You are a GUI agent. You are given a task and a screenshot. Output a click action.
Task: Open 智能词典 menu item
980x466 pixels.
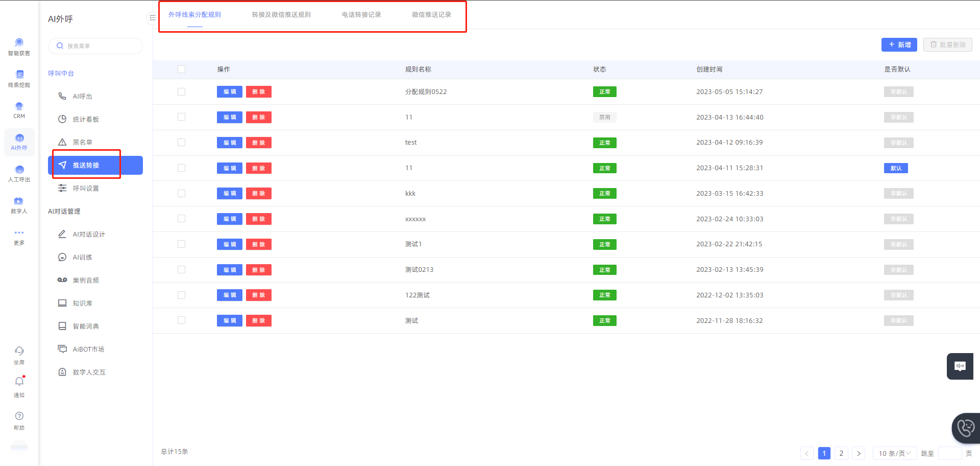[x=95, y=327]
